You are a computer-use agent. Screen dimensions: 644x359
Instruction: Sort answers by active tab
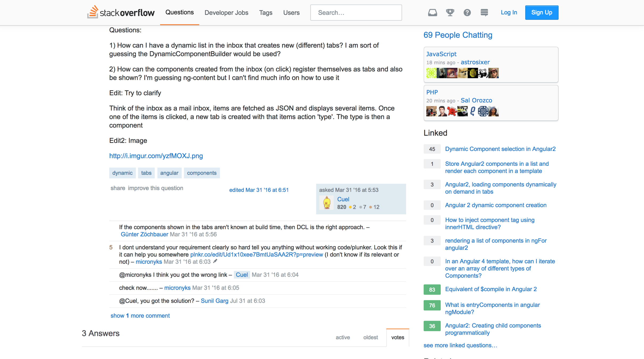click(342, 337)
